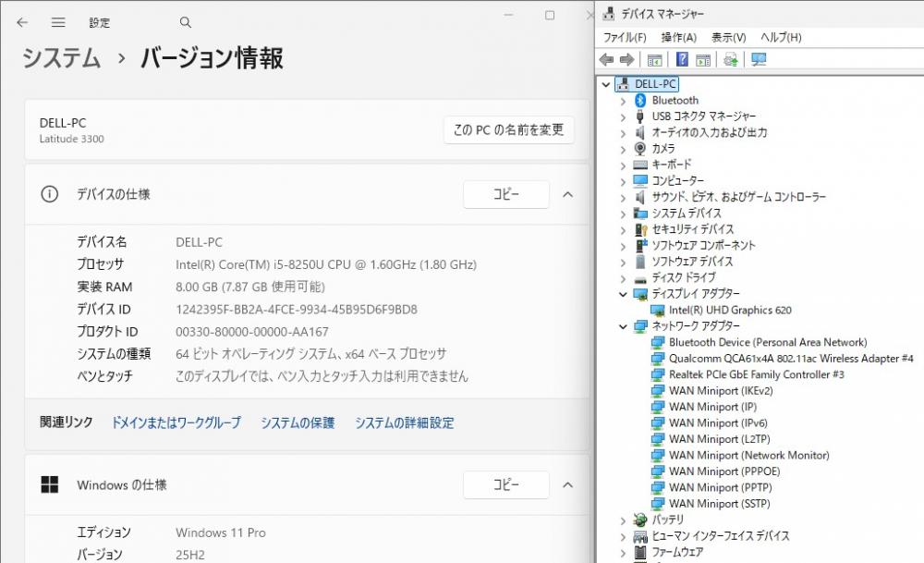Click the ファームウェア chip icon
The height and width of the screenshot is (563, 924).
coord(640,552)
